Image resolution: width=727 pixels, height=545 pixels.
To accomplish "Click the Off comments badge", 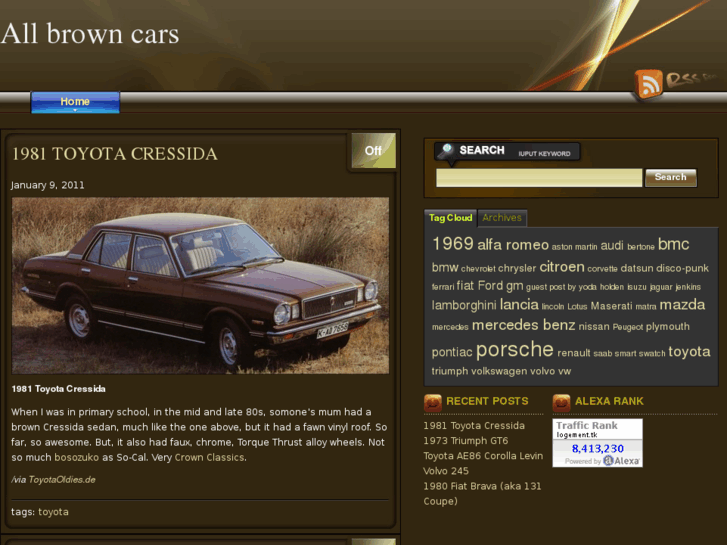I will click(373, 151).
